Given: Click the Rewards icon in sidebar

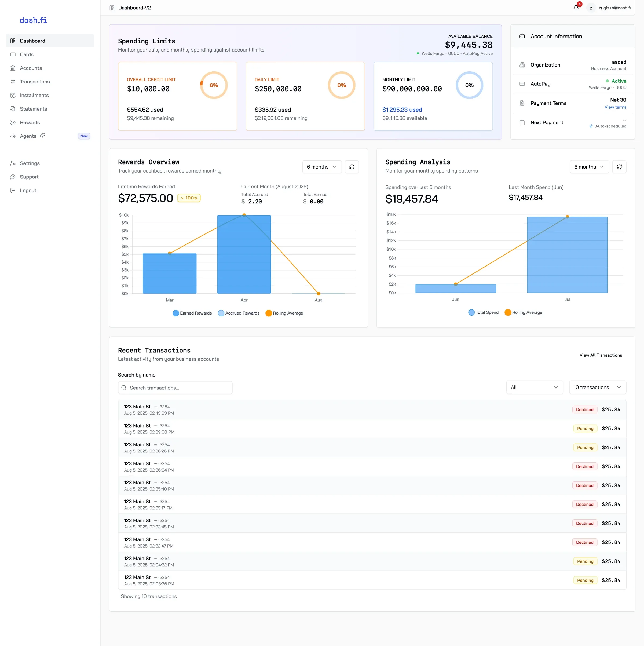Looking at the screenshot, I should click(13, 122).
